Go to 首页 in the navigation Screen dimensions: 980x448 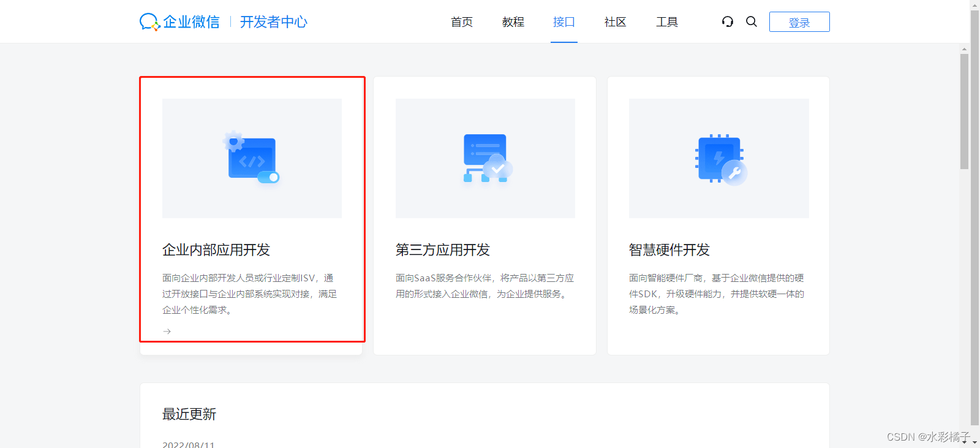462,22
